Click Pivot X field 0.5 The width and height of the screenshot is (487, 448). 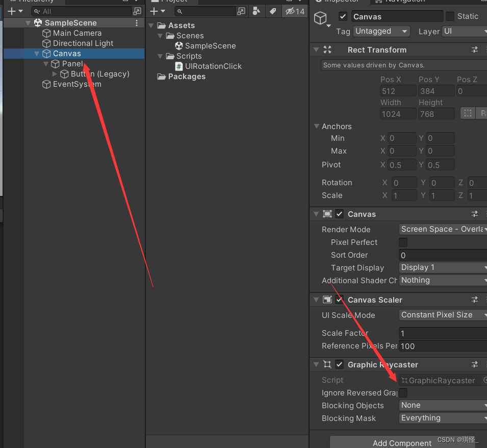tap(402, 165)
